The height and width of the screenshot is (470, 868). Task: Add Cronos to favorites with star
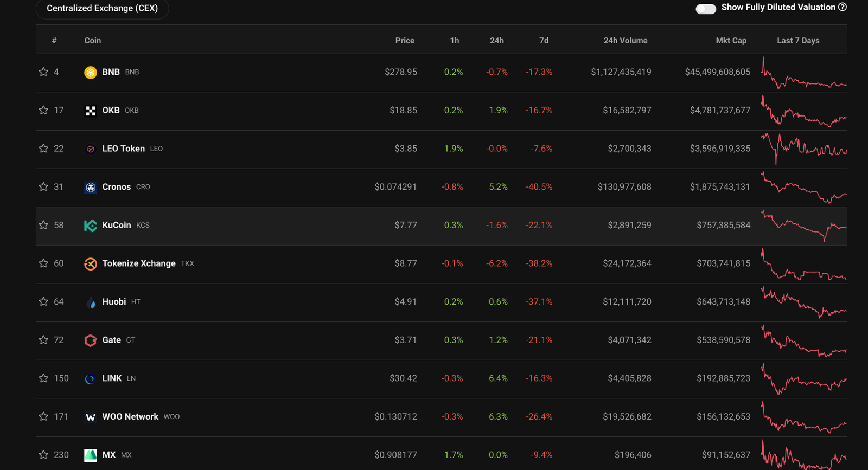[x=43, y=187]
